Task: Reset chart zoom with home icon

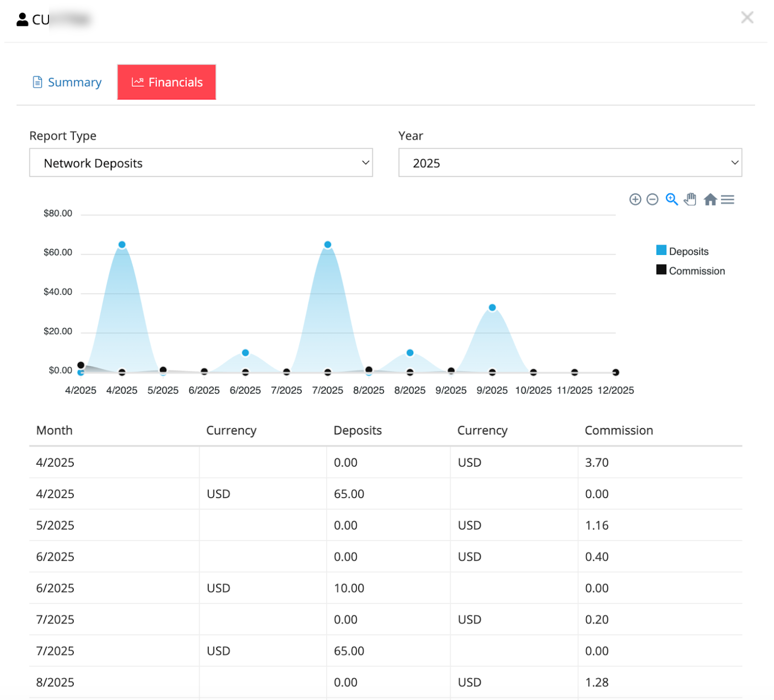Action: [710, 199]
